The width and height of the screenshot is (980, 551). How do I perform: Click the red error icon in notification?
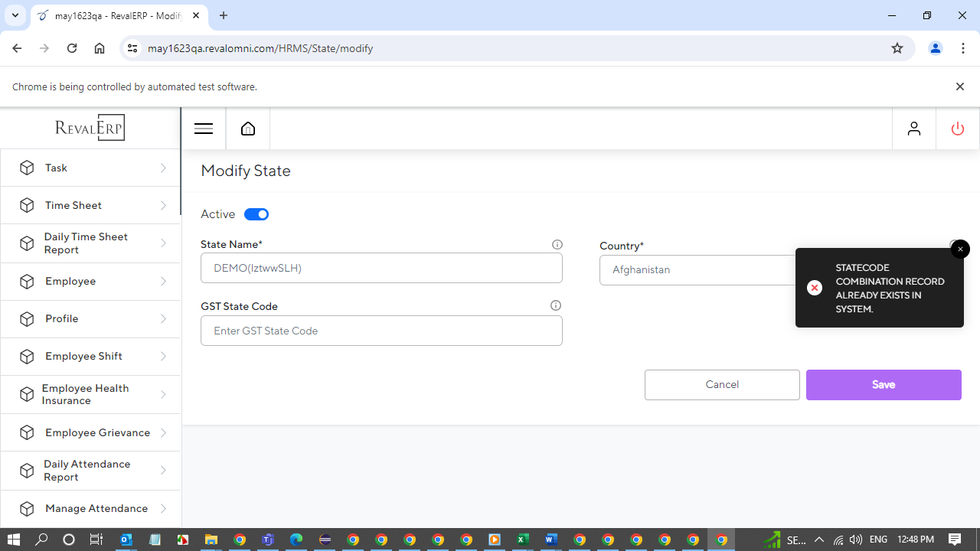point(815,288)
